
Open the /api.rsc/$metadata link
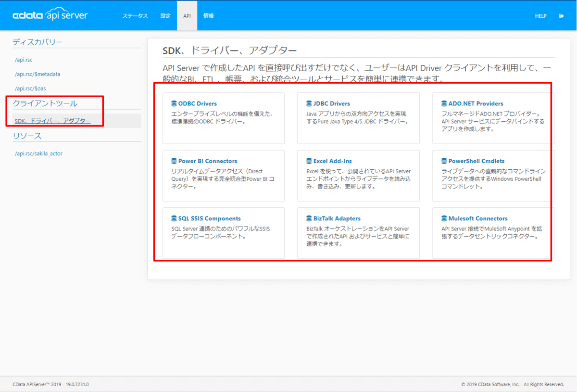[38, 75]
